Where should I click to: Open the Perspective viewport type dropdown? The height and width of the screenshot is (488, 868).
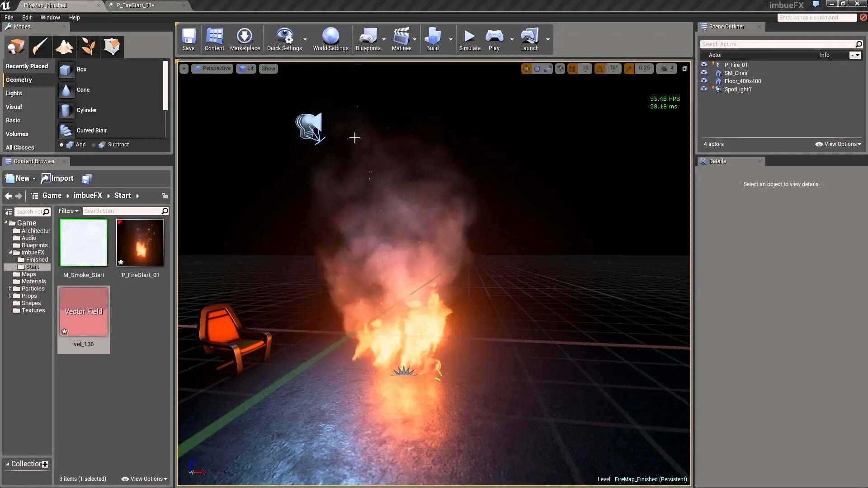point(212,69)
